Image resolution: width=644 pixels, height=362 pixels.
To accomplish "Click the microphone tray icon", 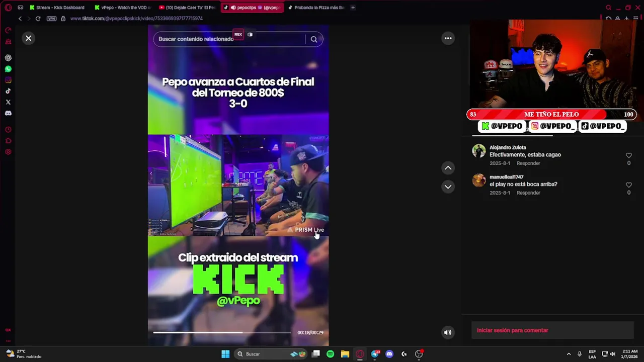I will (580, 354).
